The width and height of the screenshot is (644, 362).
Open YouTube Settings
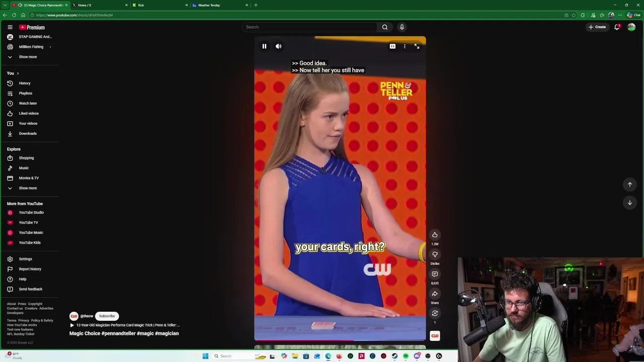coord(25,259)
